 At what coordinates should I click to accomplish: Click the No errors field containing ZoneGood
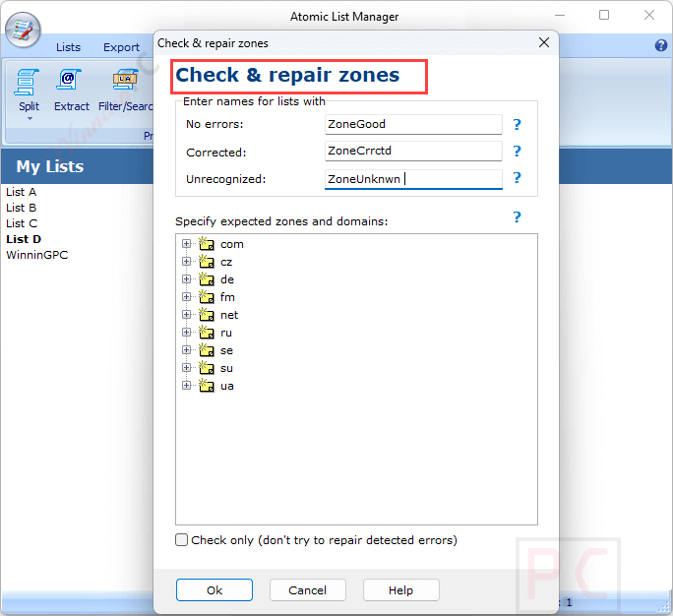pos(413,125)
